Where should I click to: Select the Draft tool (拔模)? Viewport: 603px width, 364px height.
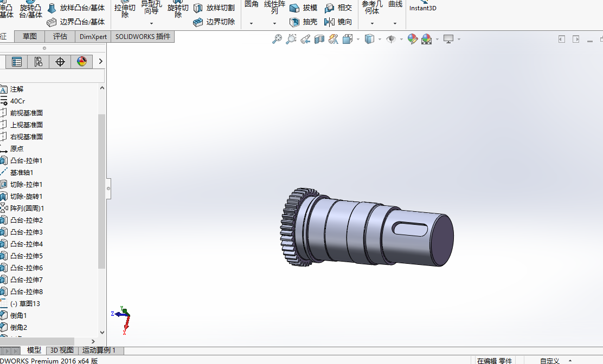pos(304,8)
